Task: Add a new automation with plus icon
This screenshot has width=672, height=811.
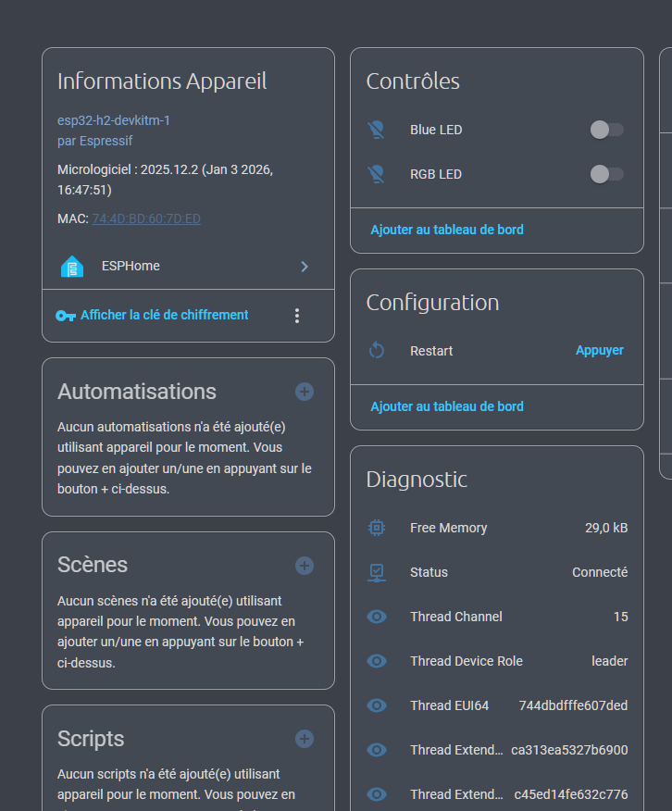Action: pos(305,392)
